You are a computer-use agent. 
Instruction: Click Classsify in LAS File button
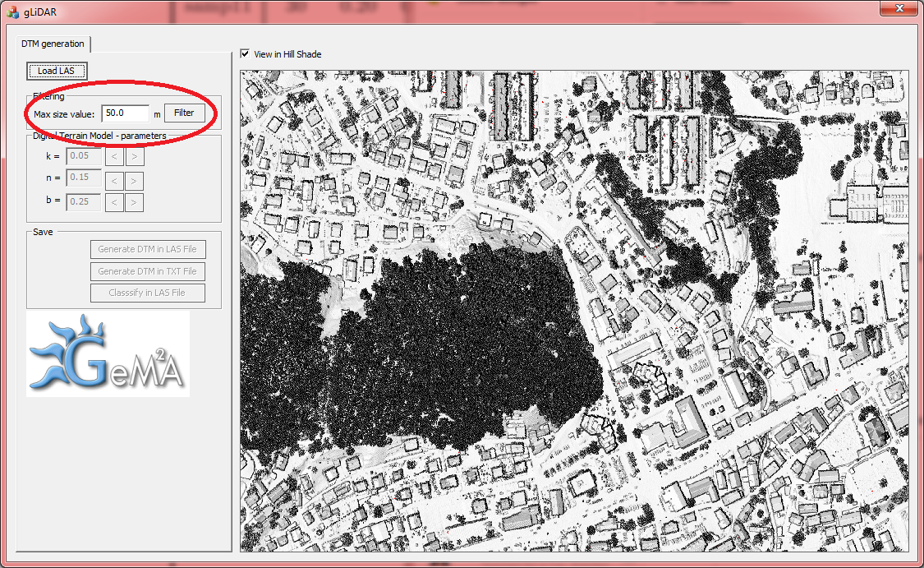coord(148,293)
